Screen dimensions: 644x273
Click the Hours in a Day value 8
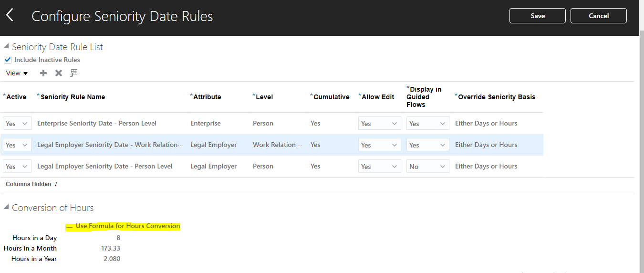pos(118,238)
